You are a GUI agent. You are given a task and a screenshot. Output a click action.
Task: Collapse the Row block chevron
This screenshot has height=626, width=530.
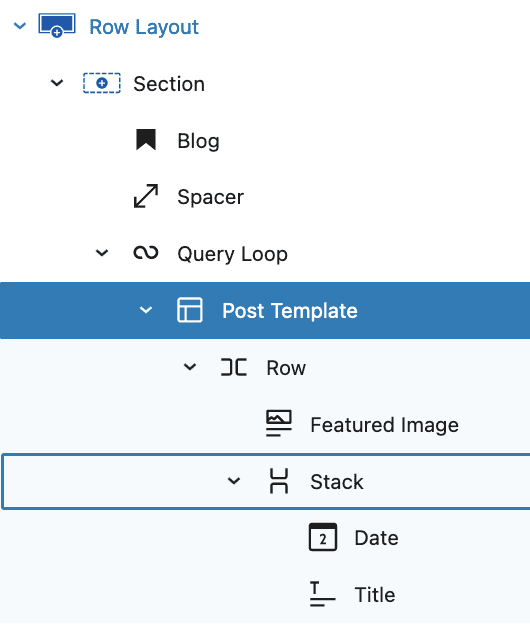tap(190, 367)
